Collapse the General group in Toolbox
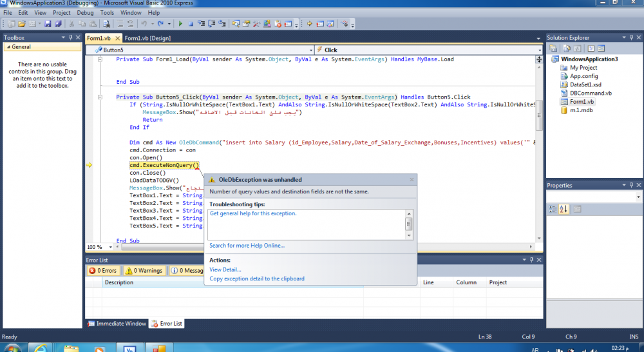 (8, 47)
